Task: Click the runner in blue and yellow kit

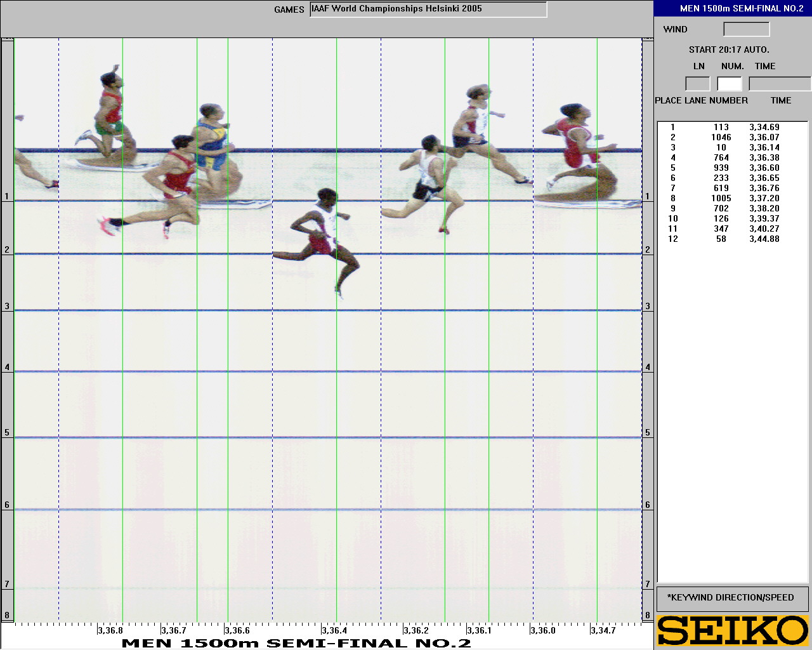Action: point(213,146)
